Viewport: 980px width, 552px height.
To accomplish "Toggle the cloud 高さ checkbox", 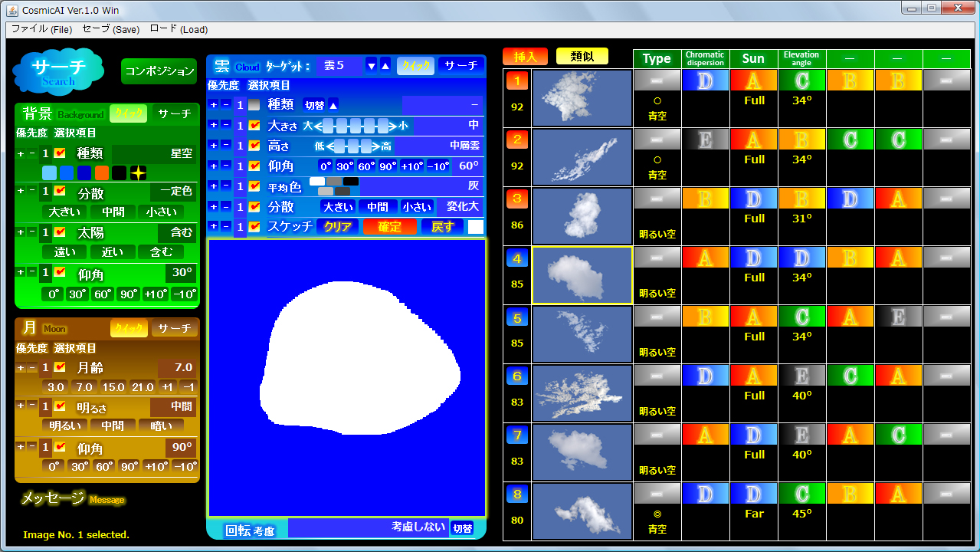I will pos(254,145).
